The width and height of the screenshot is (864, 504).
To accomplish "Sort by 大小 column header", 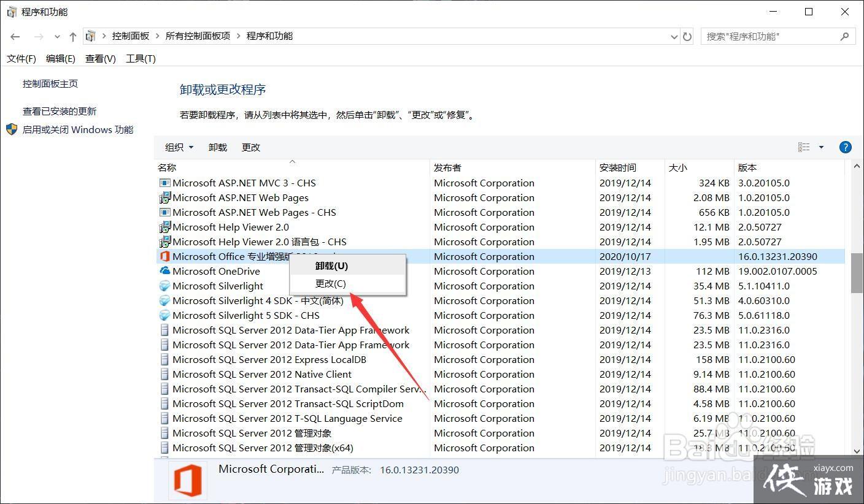I will pos(700,167).
